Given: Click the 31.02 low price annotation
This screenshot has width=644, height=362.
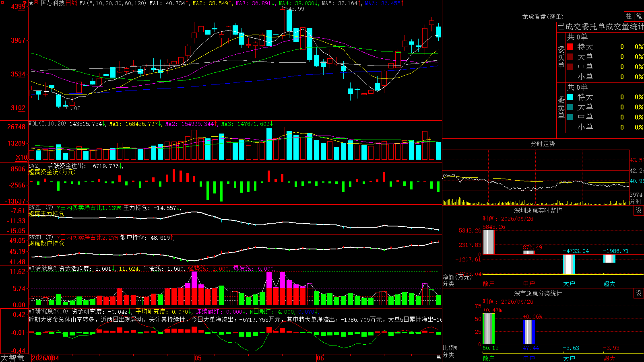Looking at the screenshot, I should tap(72, 108).
